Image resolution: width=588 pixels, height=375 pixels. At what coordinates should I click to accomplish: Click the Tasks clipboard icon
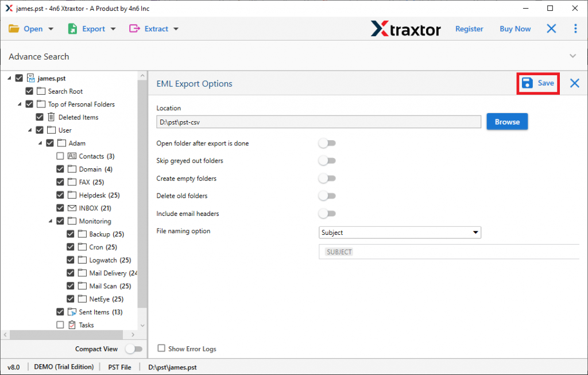pyautogui.click(x=72, y=325)
